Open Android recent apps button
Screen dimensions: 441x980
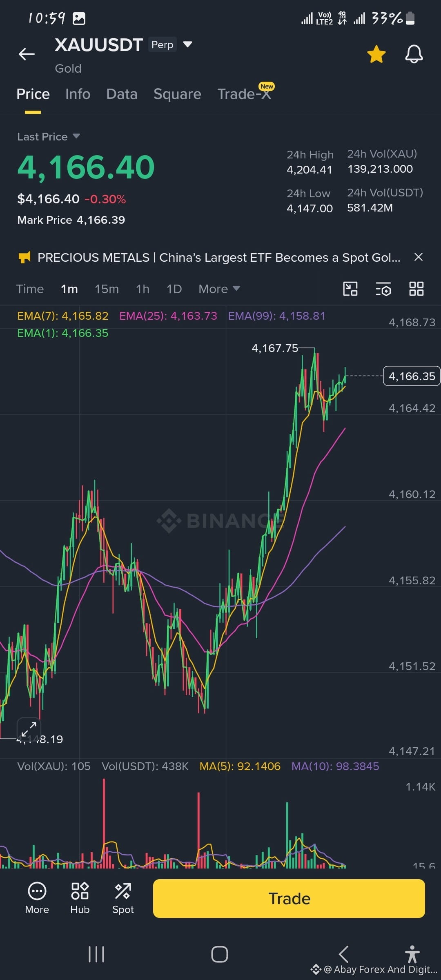[96, 954]
